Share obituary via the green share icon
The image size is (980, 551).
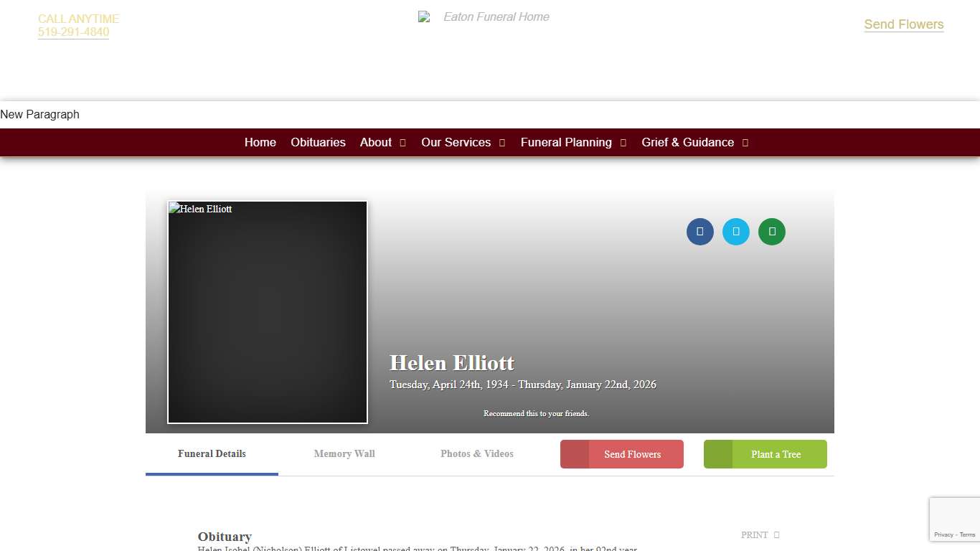(771, 231)
